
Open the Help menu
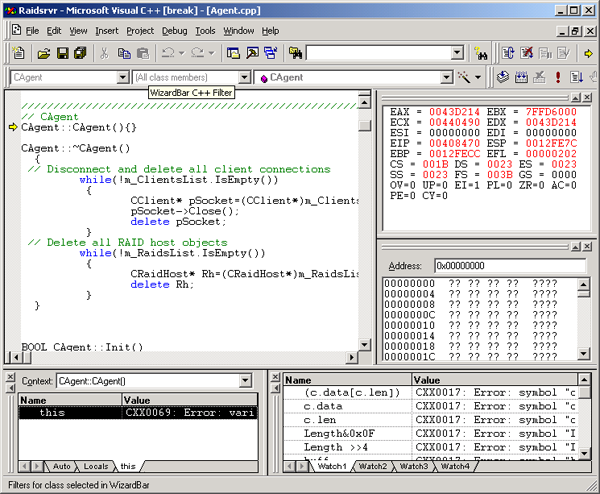270,31
